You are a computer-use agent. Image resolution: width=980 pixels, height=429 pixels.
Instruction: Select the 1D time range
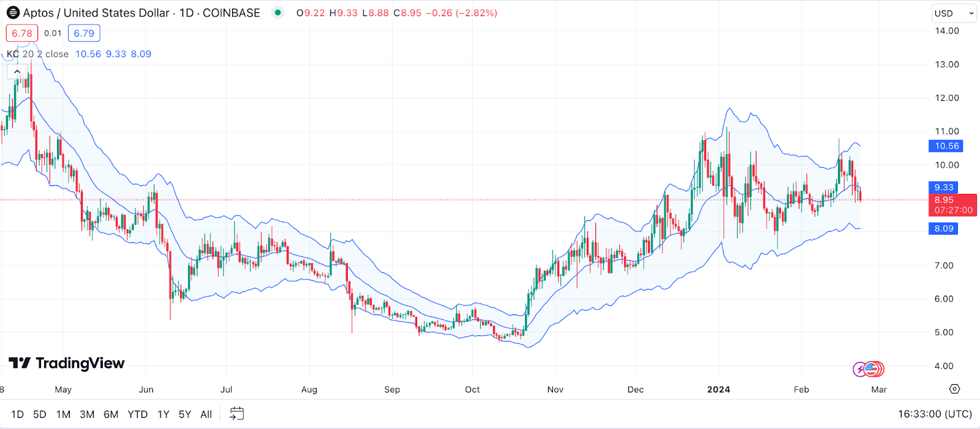pos(18,414)
